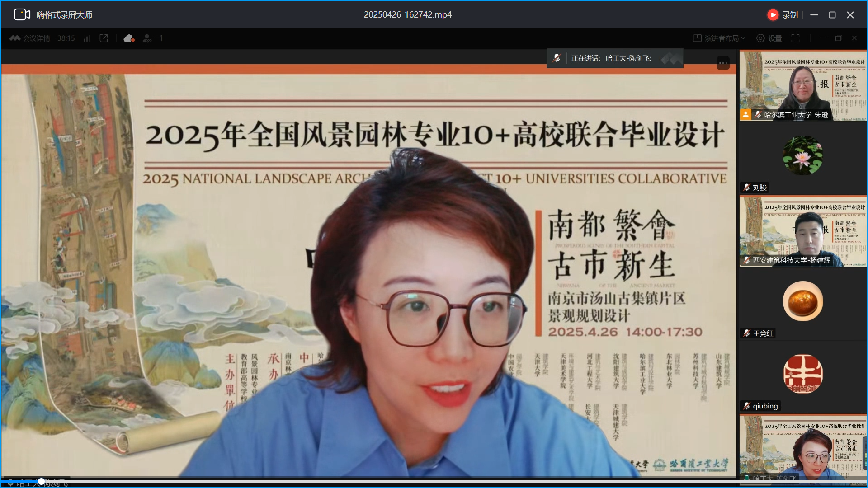The width and height of the screenshot is (868, 488).
Task: Click the chevron arrow beside 演讲者布局
Action: pyautogui.click(x=743, y=38)
